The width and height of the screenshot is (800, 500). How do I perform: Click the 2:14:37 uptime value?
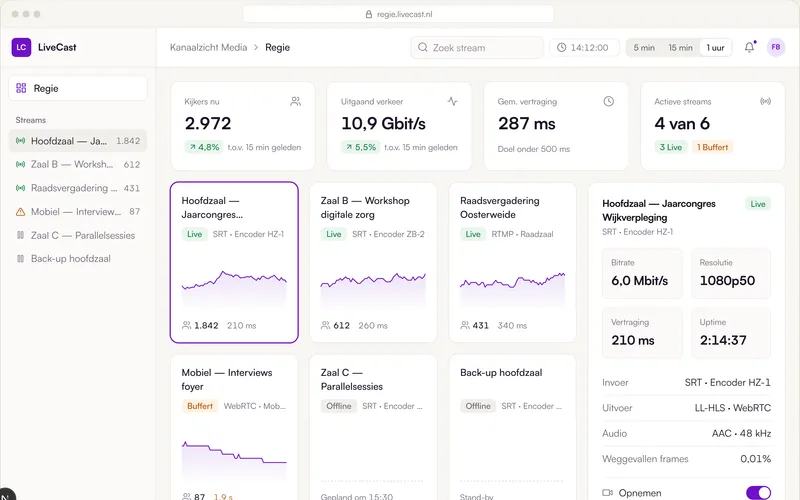click(723, 340)
